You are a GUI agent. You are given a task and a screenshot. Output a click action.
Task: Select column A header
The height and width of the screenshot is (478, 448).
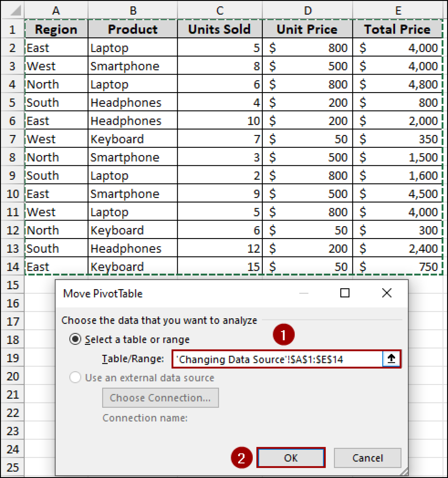pos(56,11)
